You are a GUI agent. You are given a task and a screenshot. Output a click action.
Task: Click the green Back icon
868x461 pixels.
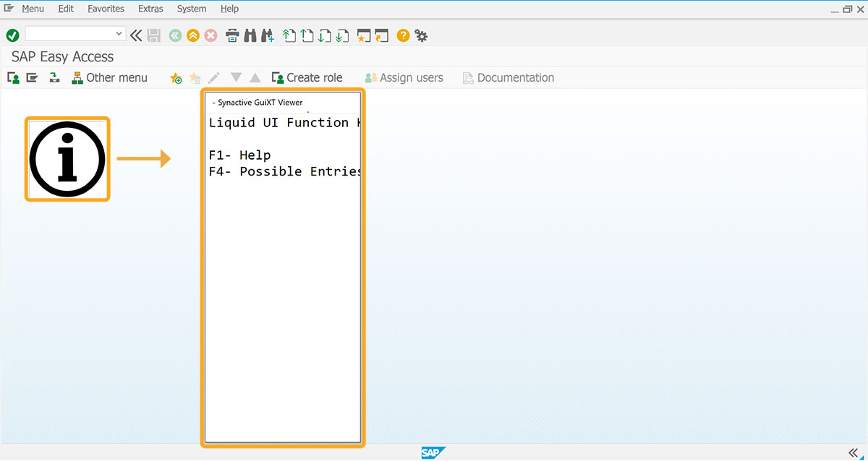[175, 35]
